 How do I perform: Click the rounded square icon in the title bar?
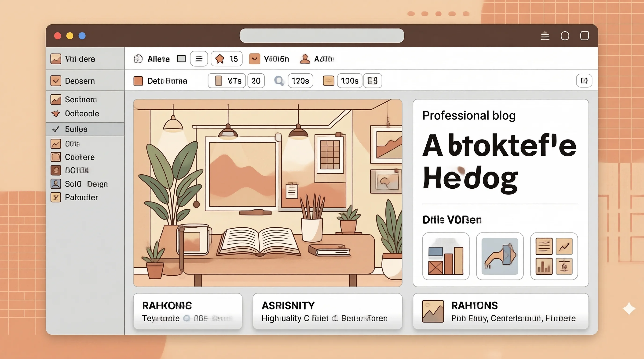(x=584, y=36)
